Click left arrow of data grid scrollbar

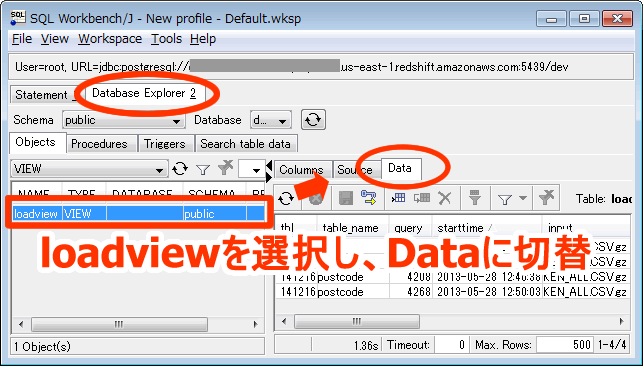point(285,321)
